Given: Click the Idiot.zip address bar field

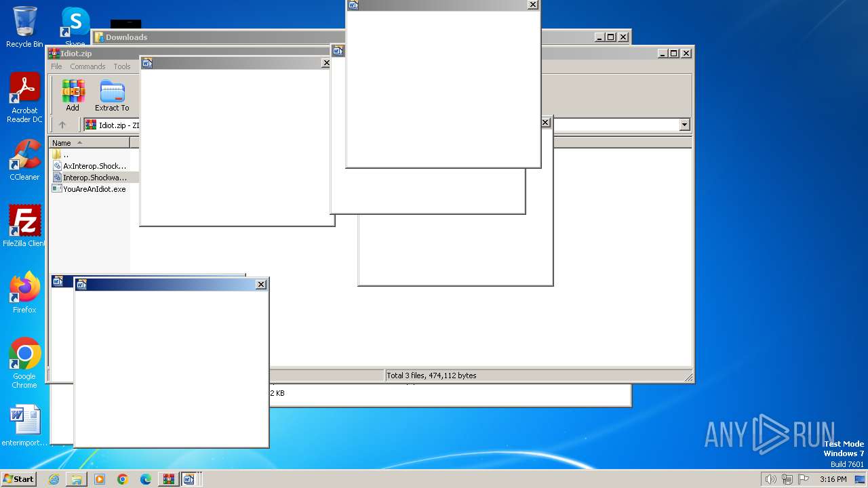Looking at the screenshot, I should [387, 125].
